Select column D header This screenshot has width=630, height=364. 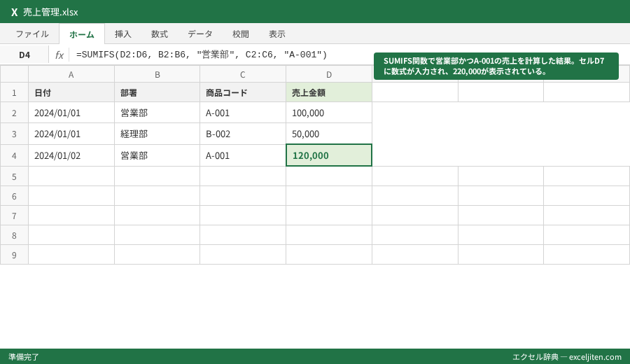tap(329, 74)
